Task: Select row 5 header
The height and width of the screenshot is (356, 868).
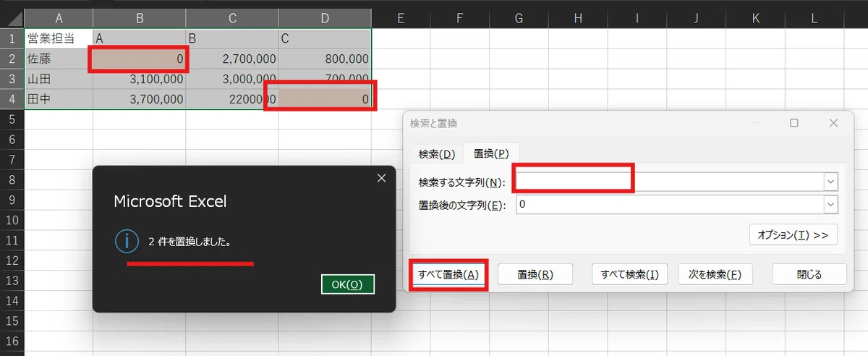Action: tap(12, 119)
